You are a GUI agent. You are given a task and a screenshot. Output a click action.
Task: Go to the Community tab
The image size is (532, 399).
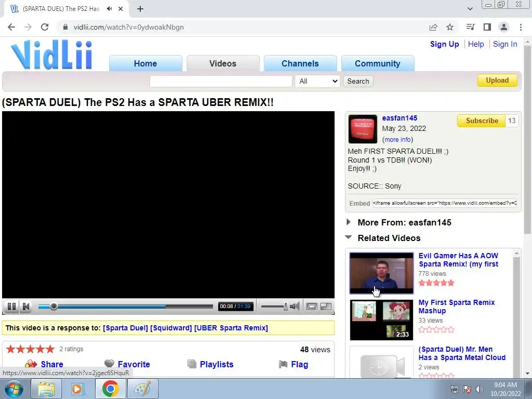[378, 63]
